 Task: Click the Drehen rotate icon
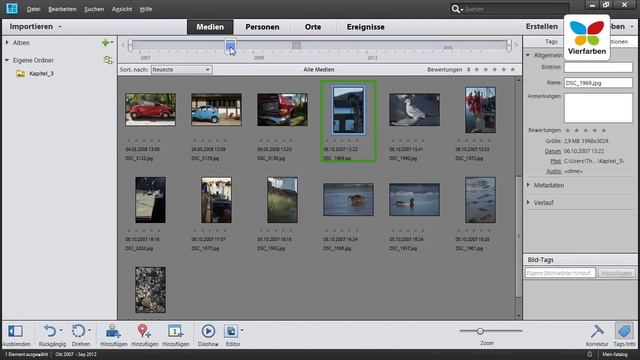click(78, 331)
